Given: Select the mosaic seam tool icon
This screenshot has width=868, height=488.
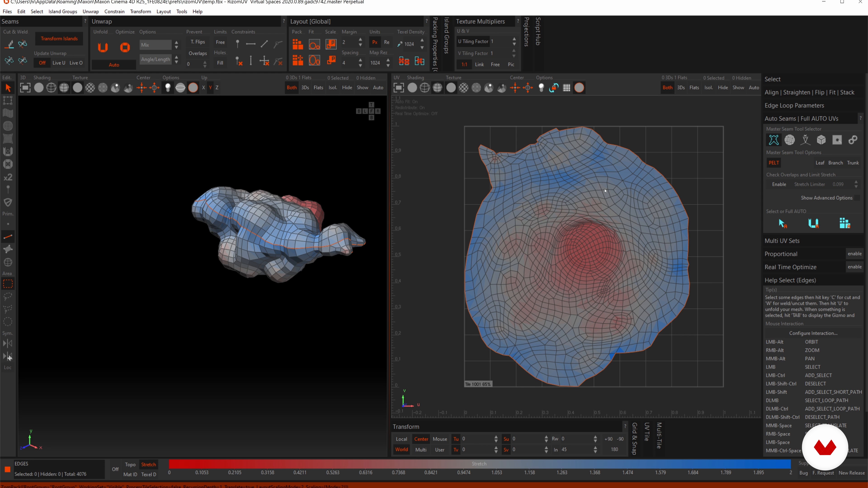Looking at the screenshot, I should point(790,140).
